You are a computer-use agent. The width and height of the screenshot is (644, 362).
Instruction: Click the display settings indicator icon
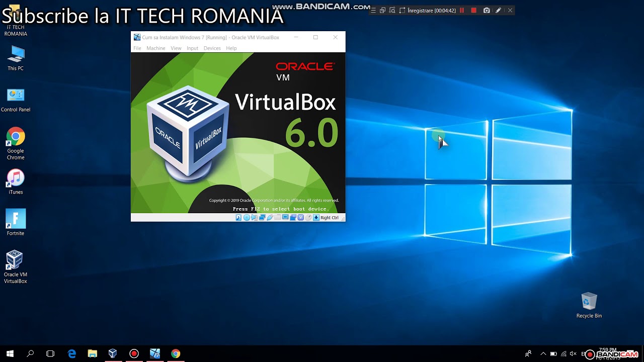click(x=285, y=218)
